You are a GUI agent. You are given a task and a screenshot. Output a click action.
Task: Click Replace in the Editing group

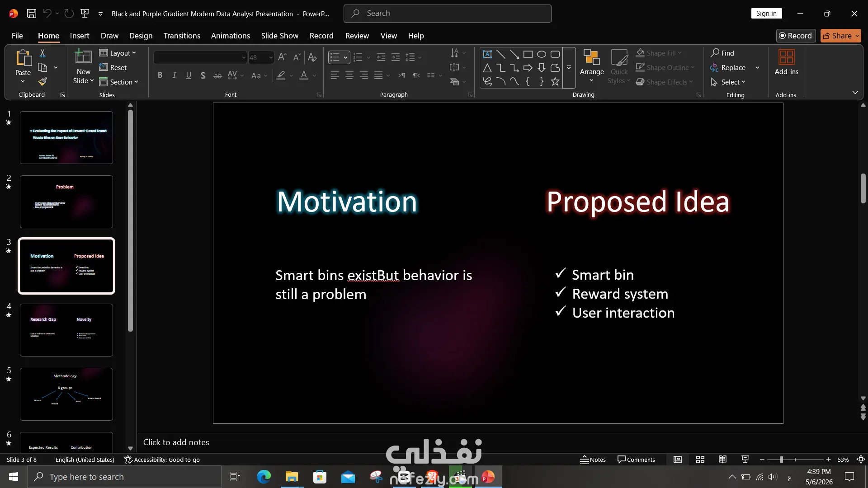728,68
